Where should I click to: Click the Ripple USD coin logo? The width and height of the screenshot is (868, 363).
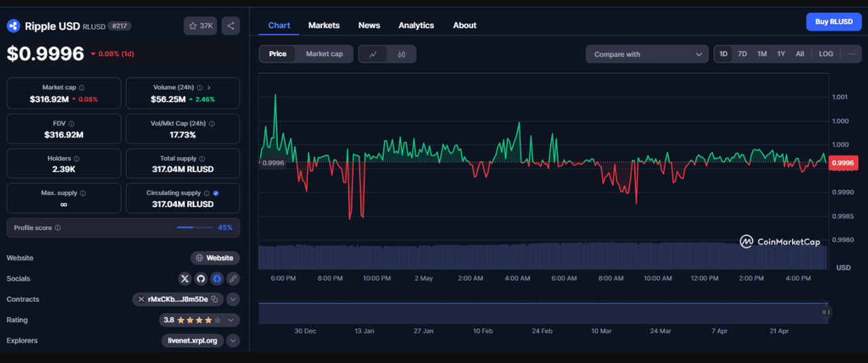point(14,26)
